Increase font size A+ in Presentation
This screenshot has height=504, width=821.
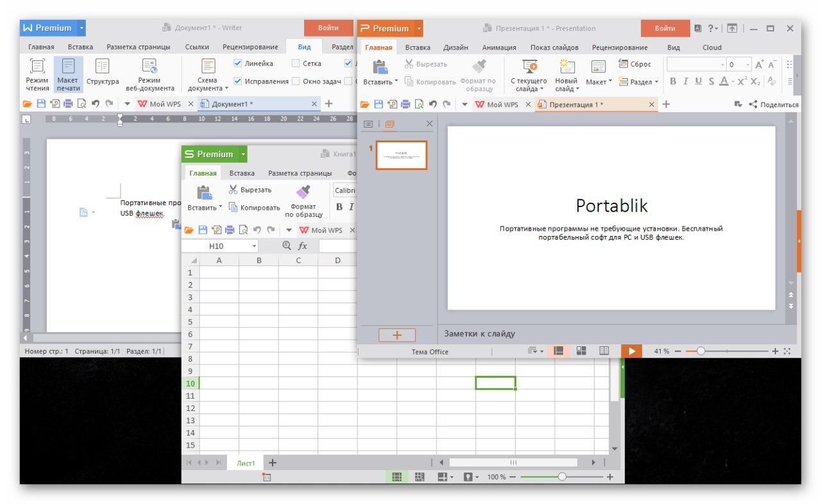click(x=759, y=64)
